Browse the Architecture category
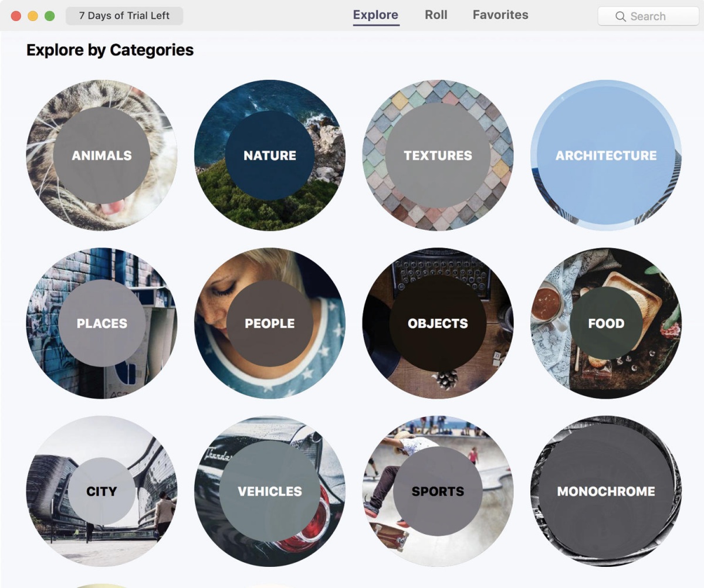The width and height of the screenshot is (704, 588). 606,155
